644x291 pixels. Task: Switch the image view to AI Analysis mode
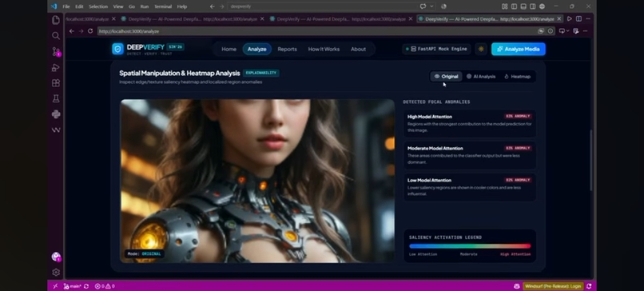point(481,77)
